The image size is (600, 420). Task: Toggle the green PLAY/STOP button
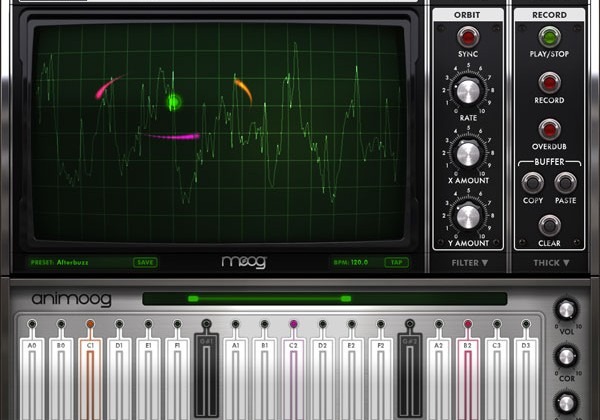point(549,37)
